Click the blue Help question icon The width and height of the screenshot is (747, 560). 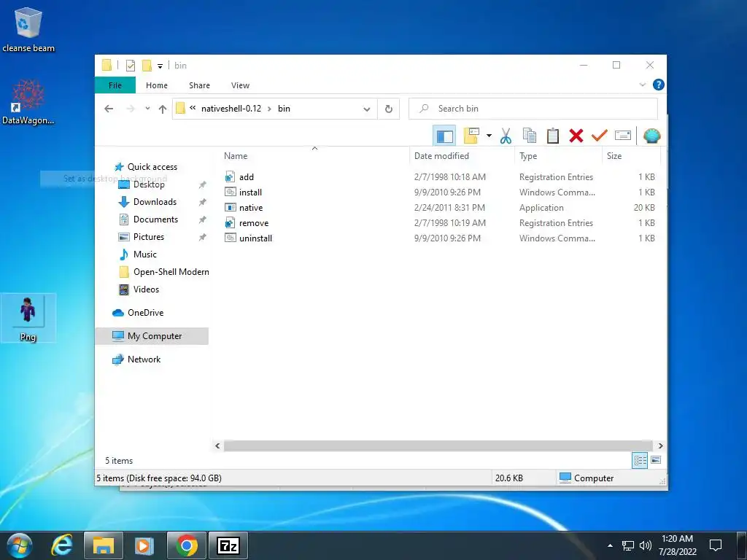(659, 85)
